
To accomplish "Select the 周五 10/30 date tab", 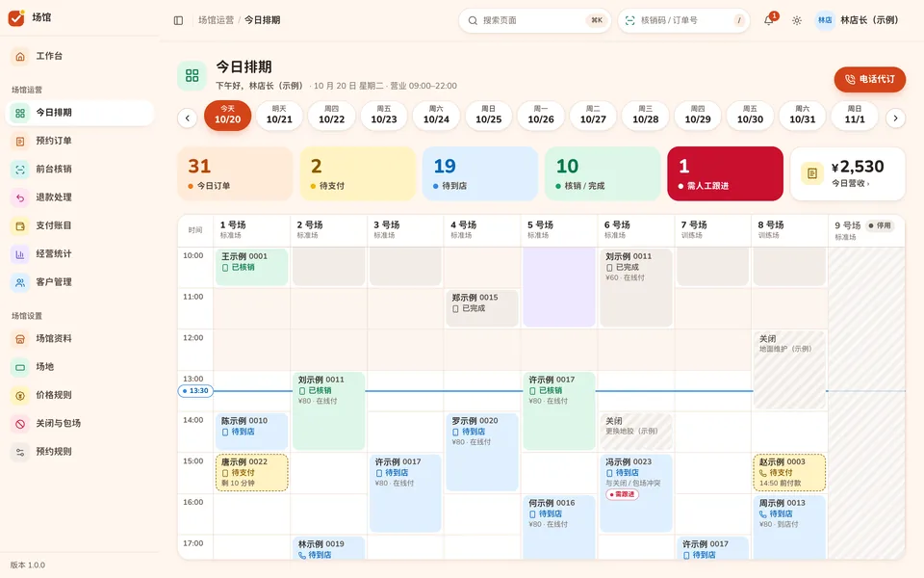I will (750, 115).
